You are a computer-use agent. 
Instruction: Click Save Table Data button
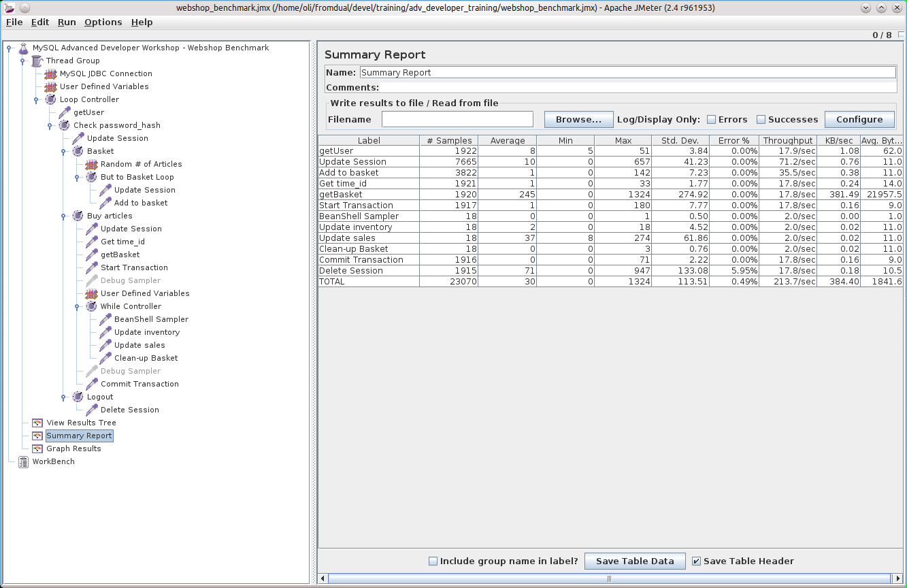point(635,561)
